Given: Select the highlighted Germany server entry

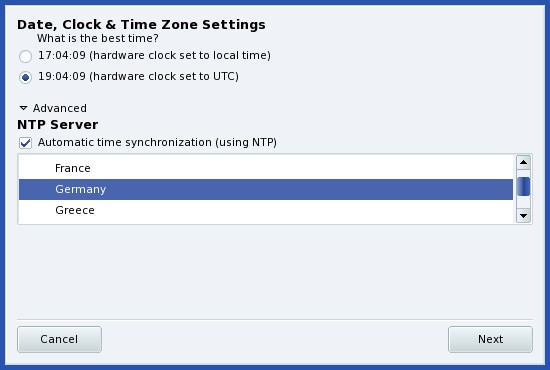Looking at the screenshot, I should click(x=266, y=189).
